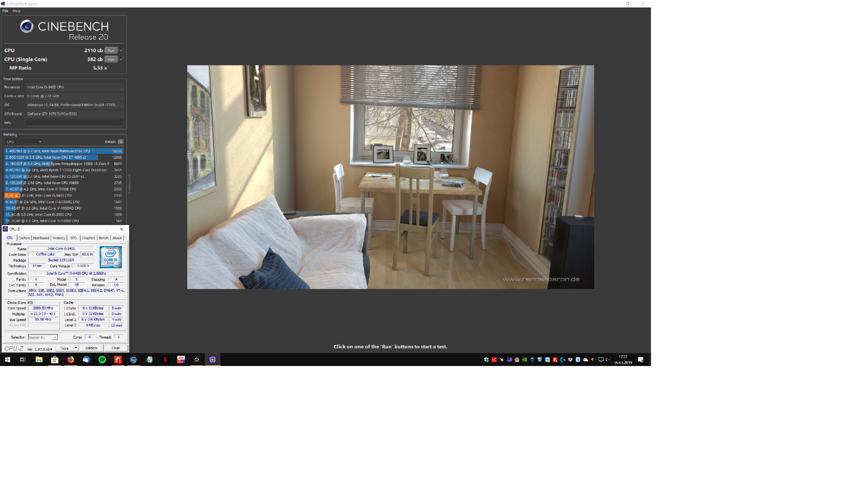Select the CPU tab in CPU-Z
Image resolution: width=868 pixels, height=488 pixels.
click(9, 237)
